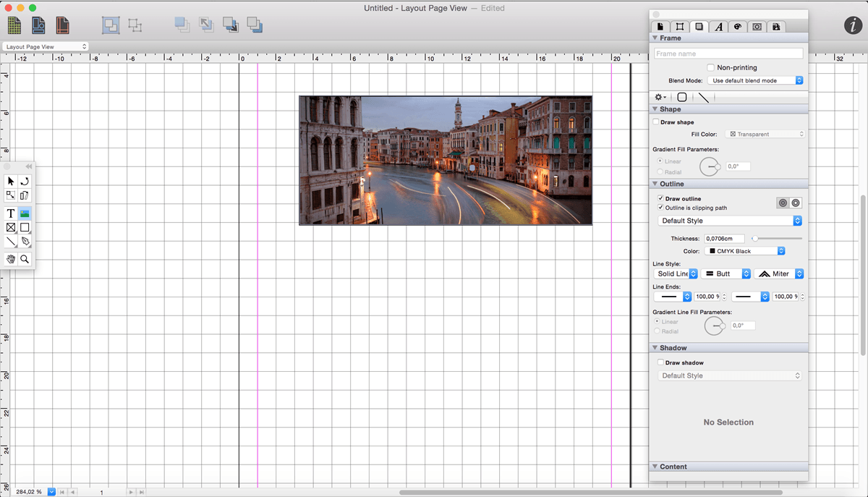Enable the Non-printing checkbox

click(710, 68)
